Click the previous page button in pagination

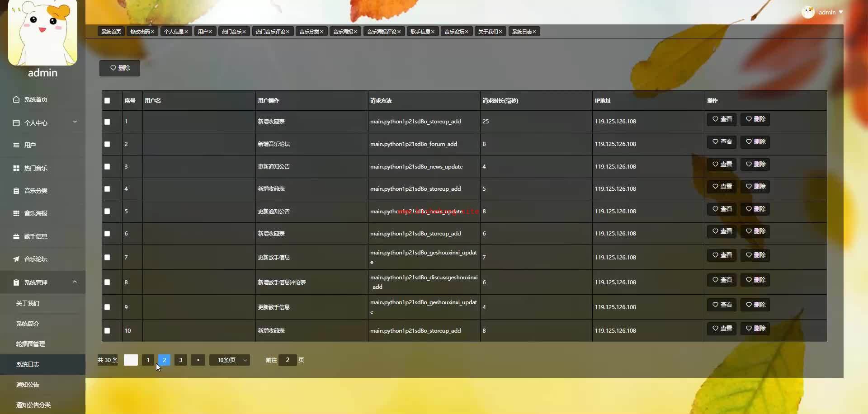click(131, 360)
